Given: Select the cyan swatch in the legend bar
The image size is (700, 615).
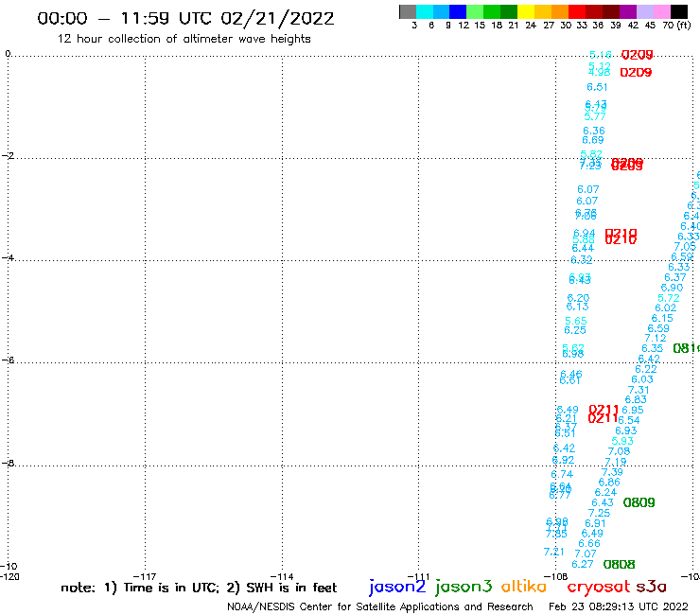Looking at the screenshot, I should coord(425,11).
